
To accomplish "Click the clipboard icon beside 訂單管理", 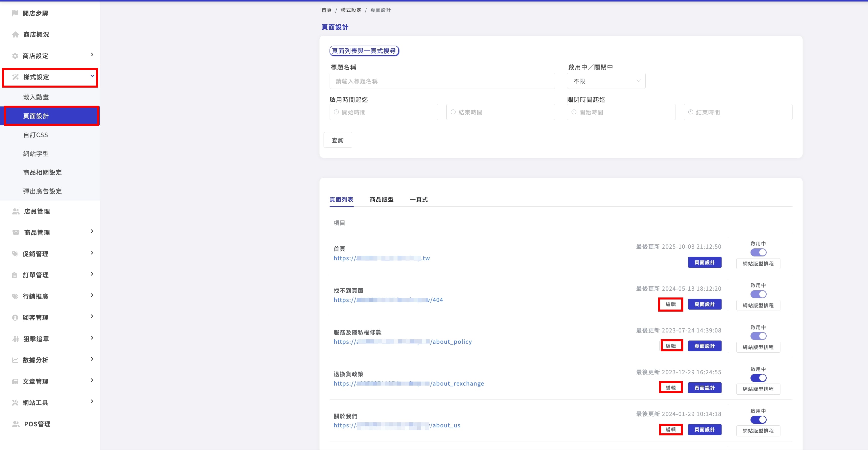I will tap(15, 275).
